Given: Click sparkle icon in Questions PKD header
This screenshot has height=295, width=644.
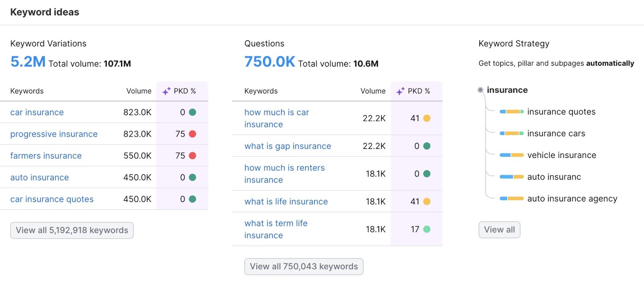Looking at the screenshot, I should (400, 91).
